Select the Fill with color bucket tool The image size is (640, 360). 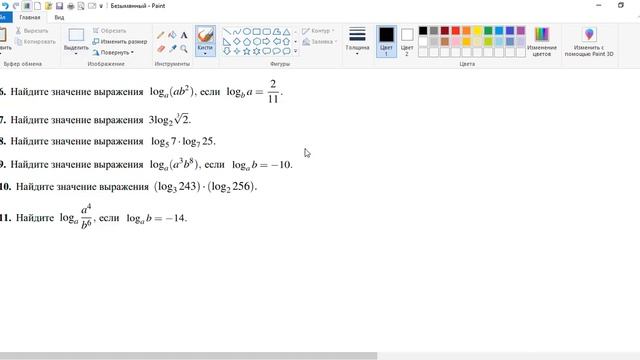[x=172, y=36]
